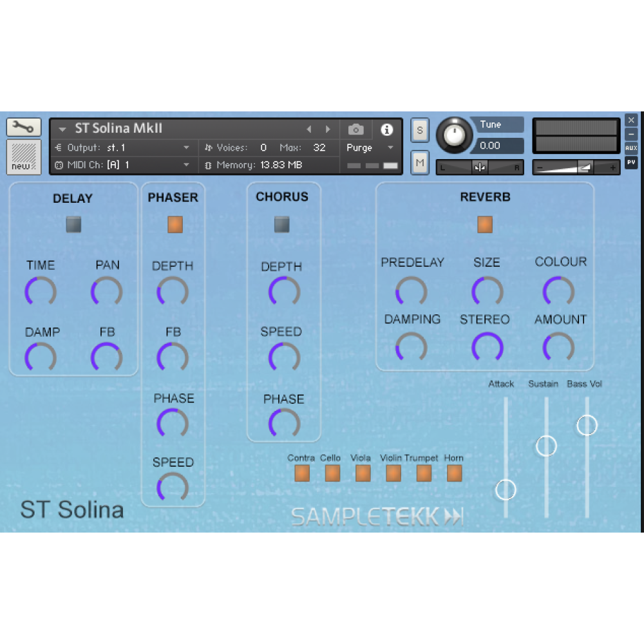Click the AUX sends icon
Viewport: 644px width, 644px height.
631,148
